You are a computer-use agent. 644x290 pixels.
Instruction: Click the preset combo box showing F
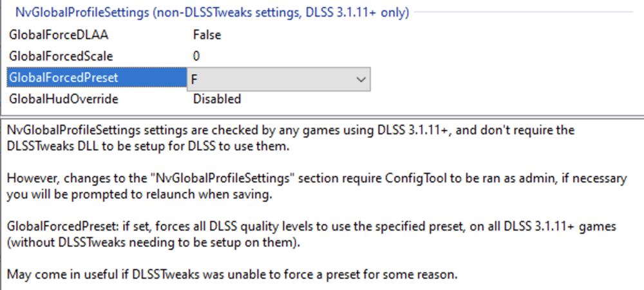click(x=270, y=79)
